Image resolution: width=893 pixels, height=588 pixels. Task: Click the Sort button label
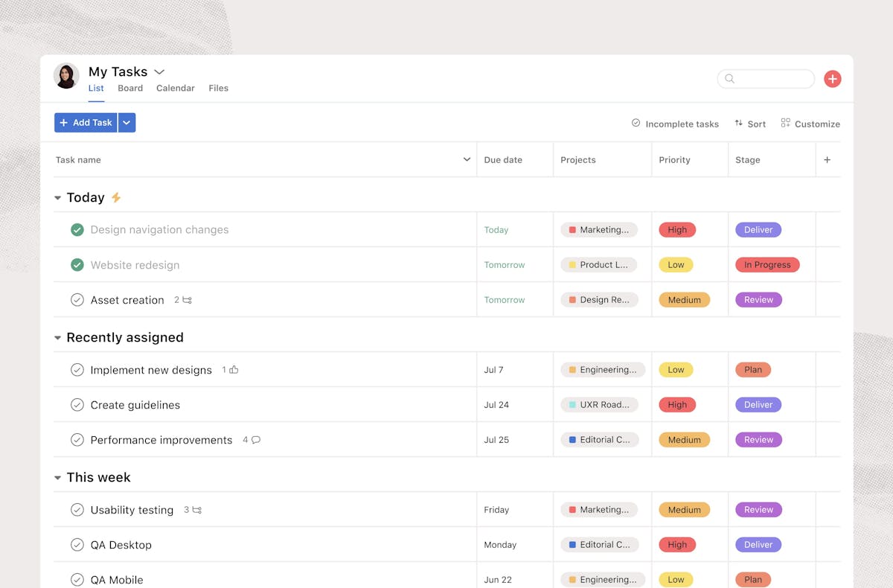(x=757, y=124)
